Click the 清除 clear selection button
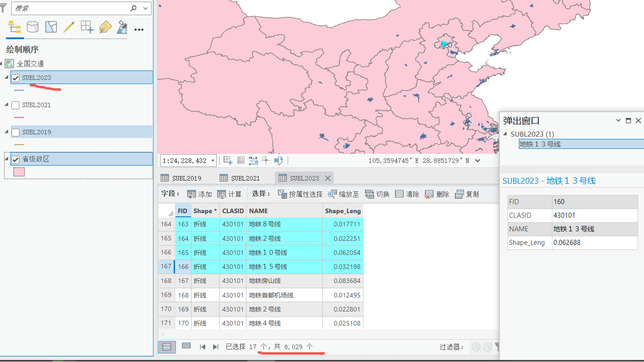The width and height of the screenshot is (644, 362). pos(407,194)
